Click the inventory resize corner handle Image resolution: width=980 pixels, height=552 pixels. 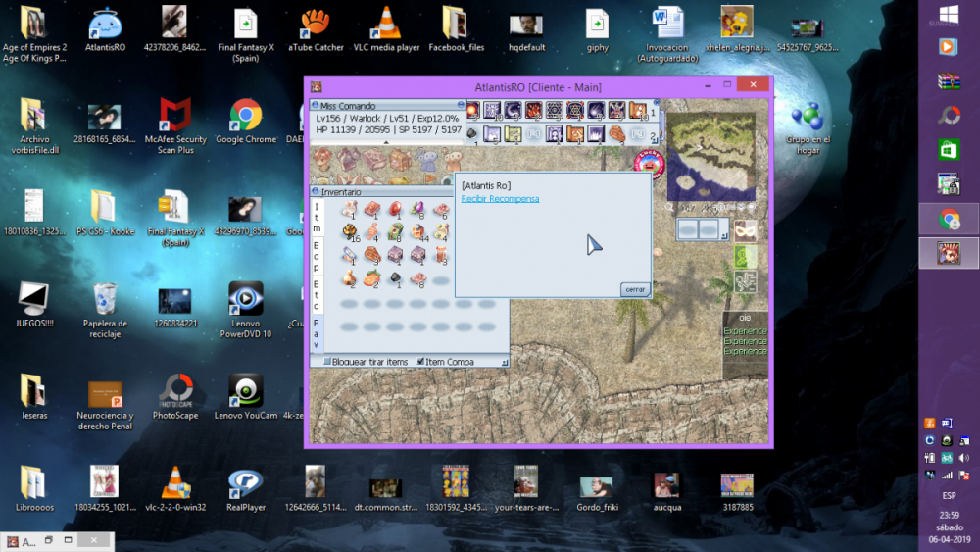(505, 362)
